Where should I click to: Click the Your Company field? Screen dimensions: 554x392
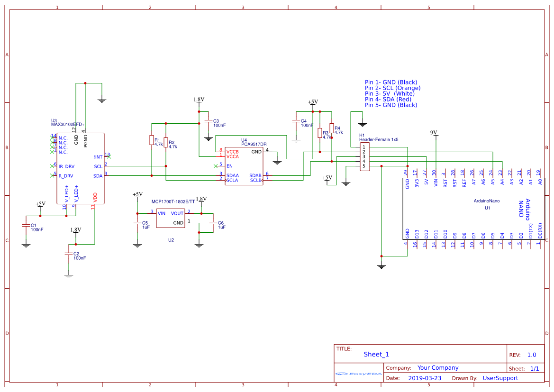pos(438,368)
